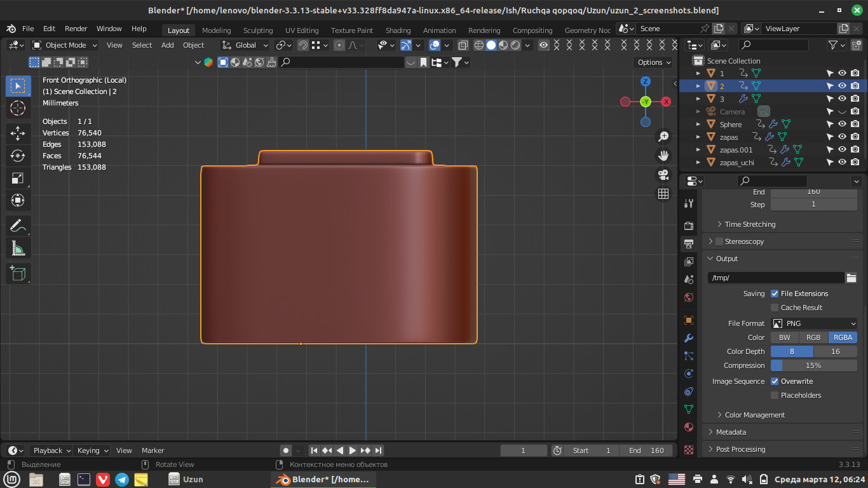Select the RGB color mode

click(x=813, y=337)
